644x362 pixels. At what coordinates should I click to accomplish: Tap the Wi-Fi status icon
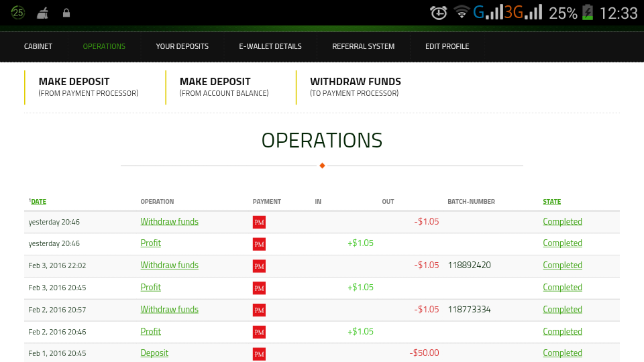462,12
